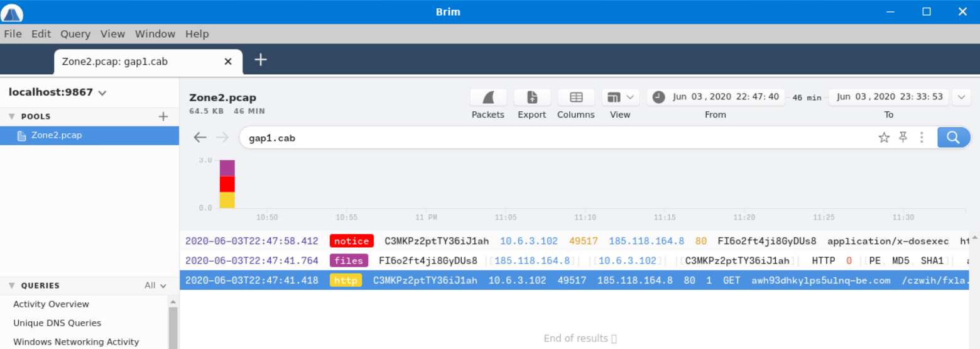Click the yellow segment of histogram bar

(227, 200)
